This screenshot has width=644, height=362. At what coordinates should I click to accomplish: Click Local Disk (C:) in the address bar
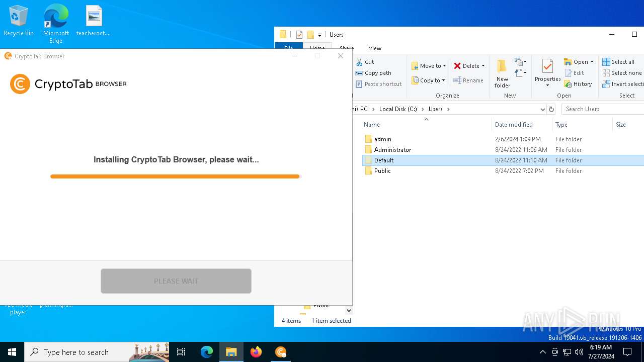pyautogui.click(x=398, y=109)
